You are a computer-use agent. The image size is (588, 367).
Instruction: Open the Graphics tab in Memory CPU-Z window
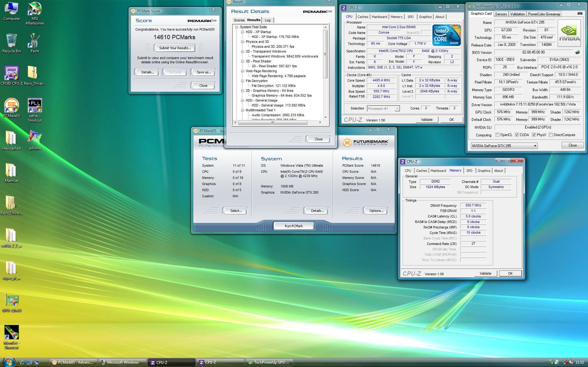[x=484, y=171]
